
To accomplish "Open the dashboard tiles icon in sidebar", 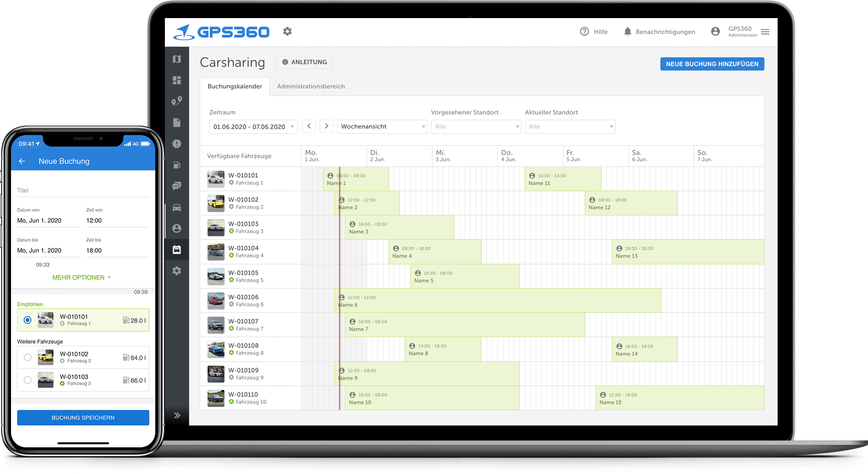I will pyautogui.click(x=177, y=80).
